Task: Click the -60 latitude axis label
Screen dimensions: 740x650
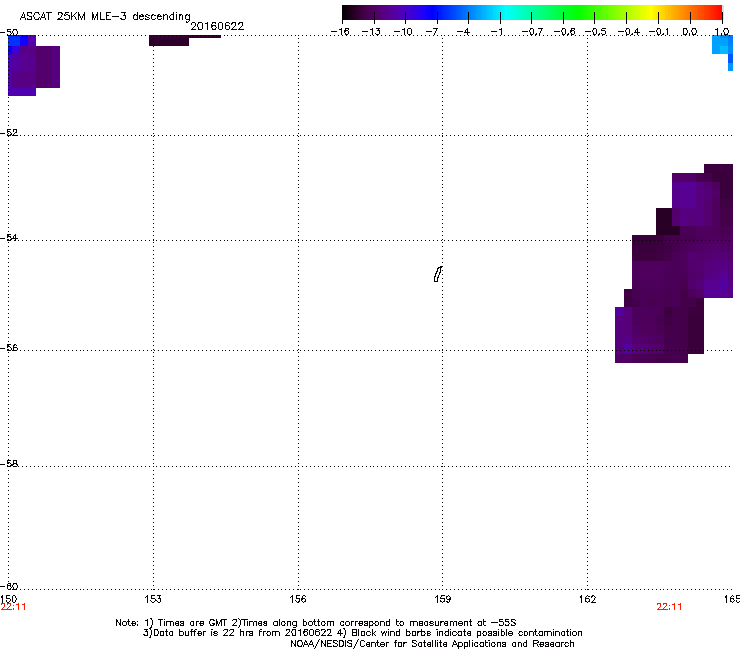Action: coord(9,586)
